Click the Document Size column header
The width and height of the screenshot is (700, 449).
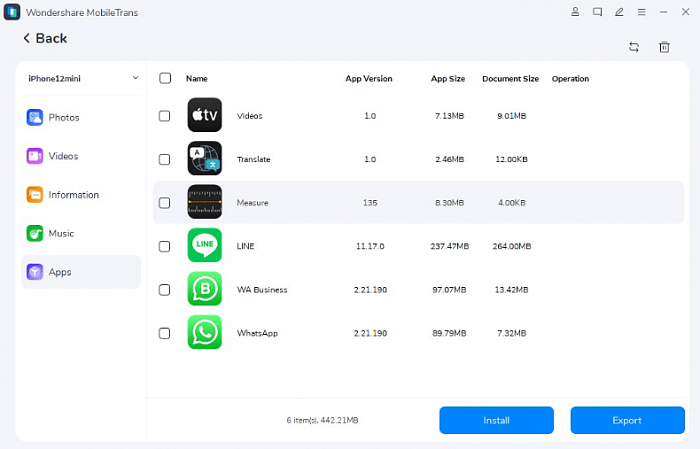(510, 79)
